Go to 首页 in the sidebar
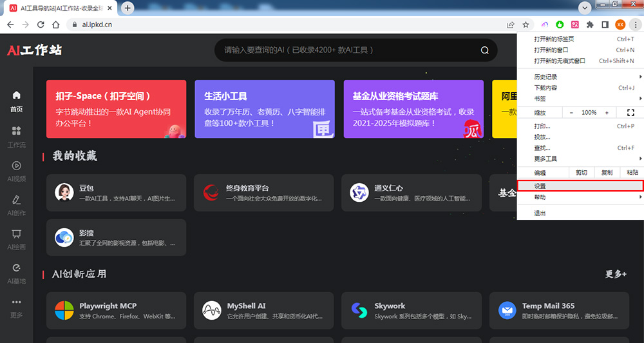 click(17, 102)
